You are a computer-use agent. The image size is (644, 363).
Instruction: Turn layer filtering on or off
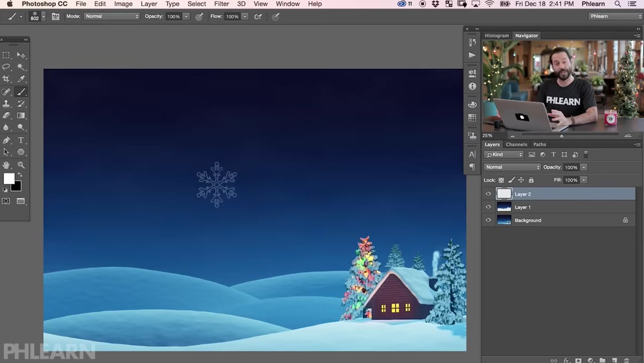pos(586,155)
